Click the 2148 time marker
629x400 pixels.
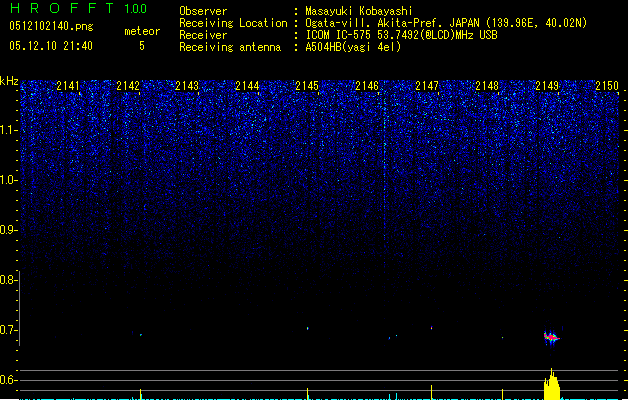[487, 86]
